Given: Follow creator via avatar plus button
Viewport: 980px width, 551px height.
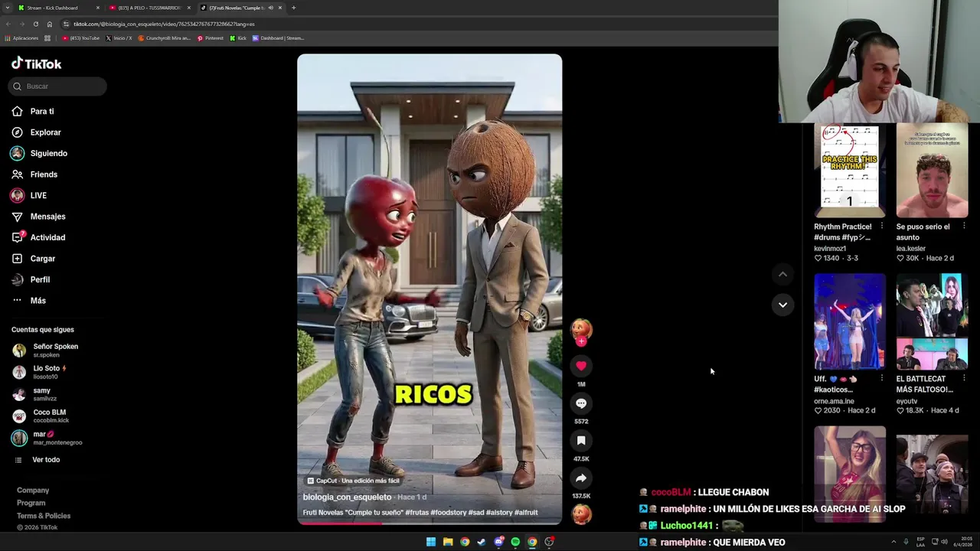Looking at the screenshot, I should tap(581, 341).
